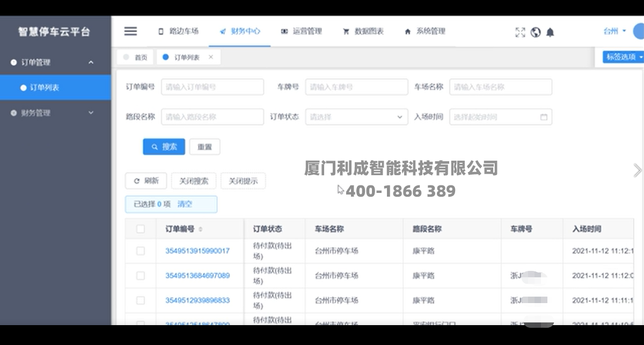Viewport: 644px width, 345px height.
Task: Click the 关闭搜索 button
Action: click(x=194, y=181)
